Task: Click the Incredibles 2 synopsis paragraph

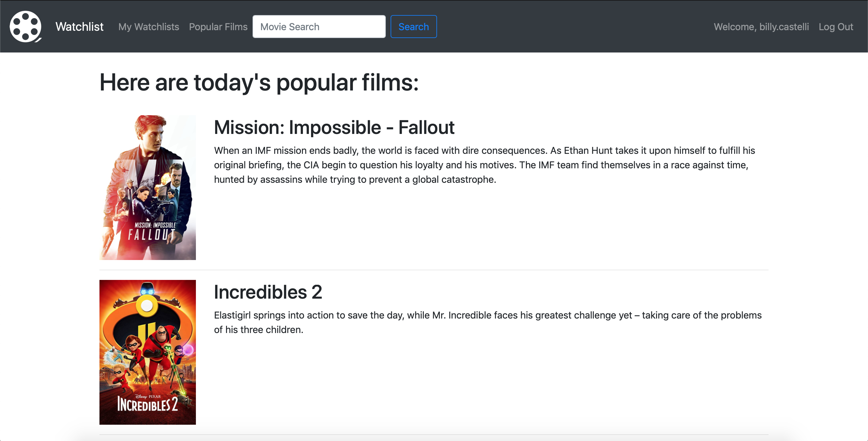Action: click(487, 322)
